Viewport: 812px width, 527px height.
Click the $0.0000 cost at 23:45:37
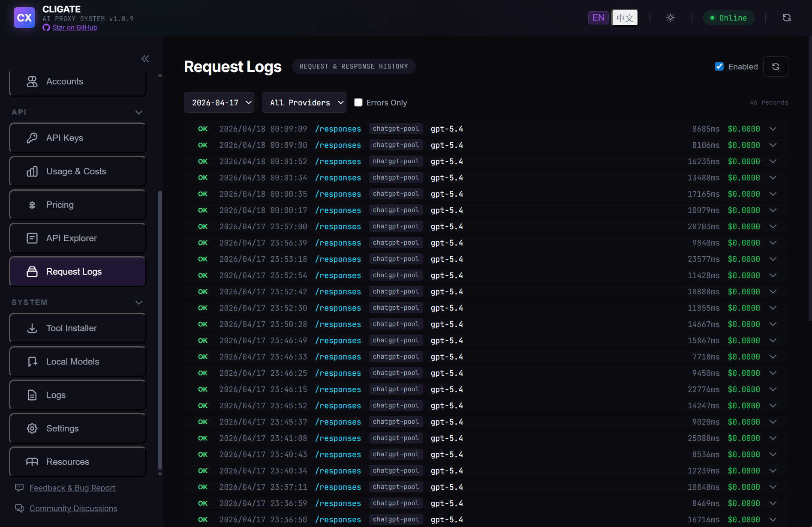coord(744,422)
